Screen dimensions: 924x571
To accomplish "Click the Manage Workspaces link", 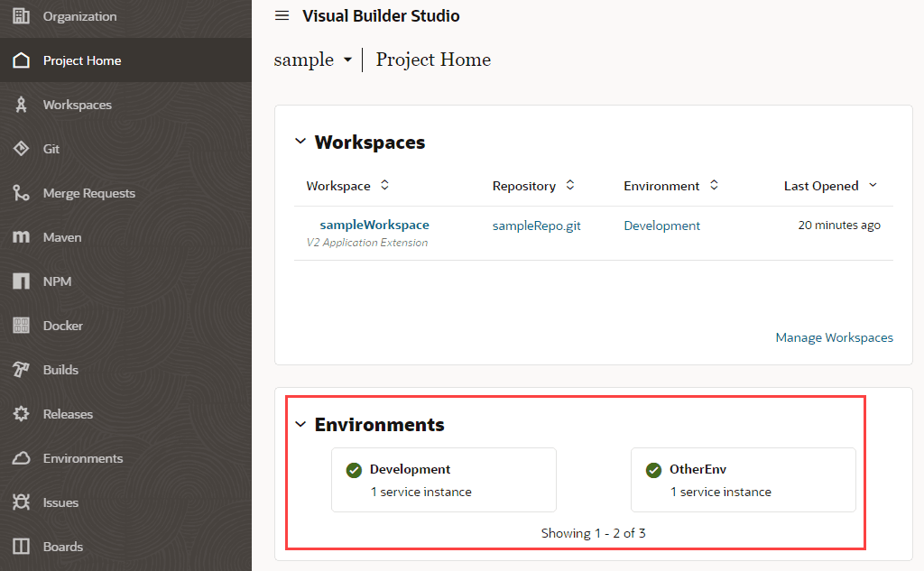I will click(x=834, y=337).
